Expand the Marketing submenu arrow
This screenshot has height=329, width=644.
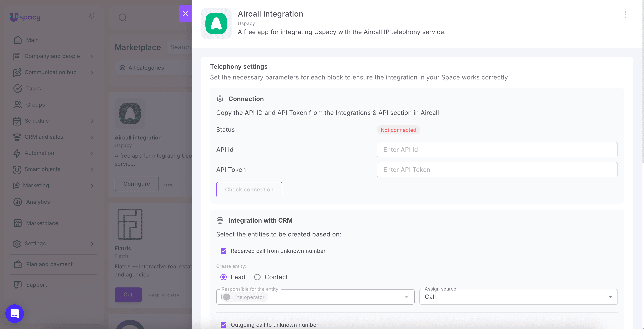coord(92,186)
